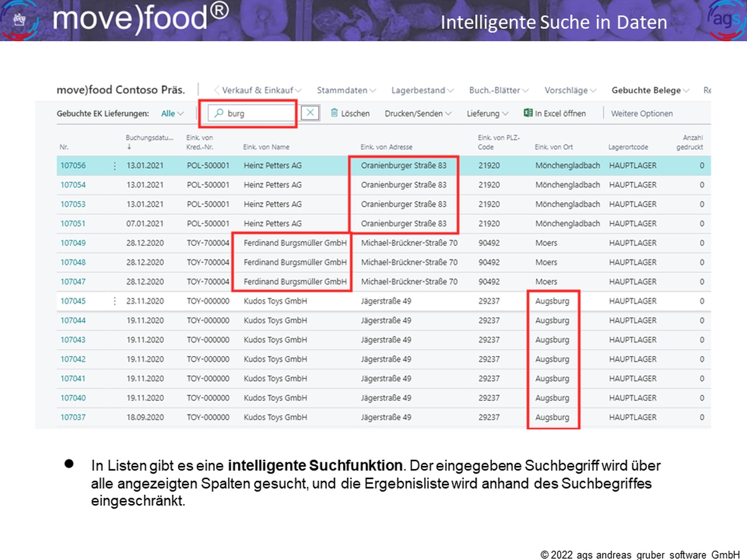Click Eink. von Adresse column header

(387, 147)
